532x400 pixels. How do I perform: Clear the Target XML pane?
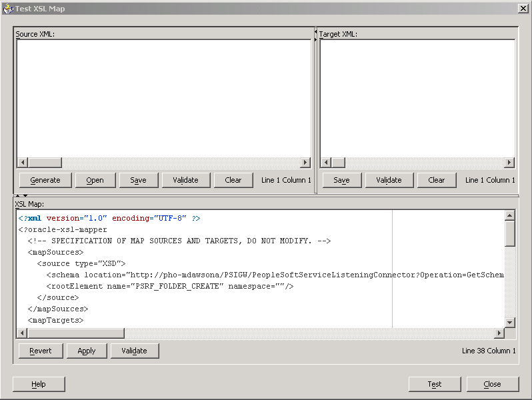pyautogui.click(x=436, y=180)
